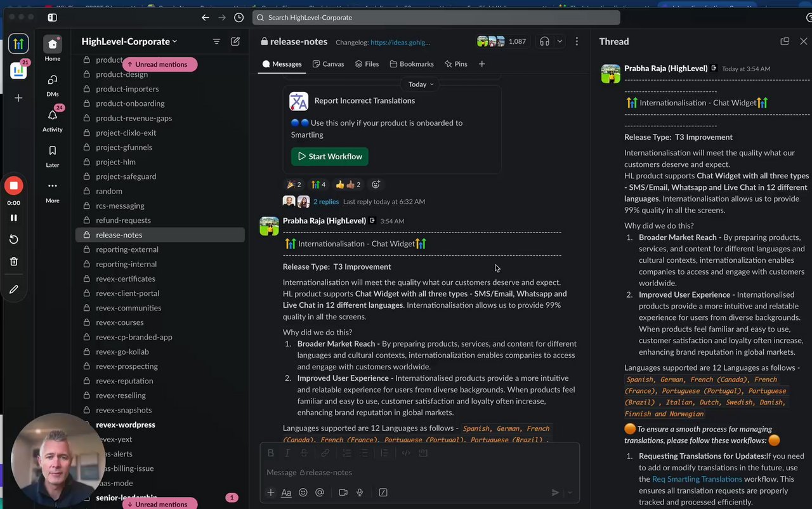Open channel more actions menu

(x=577, y=41)
